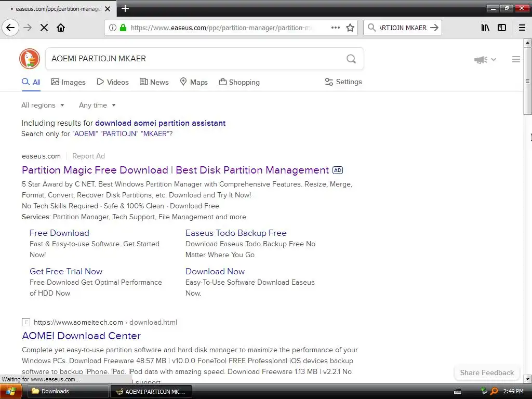Switch to the Videos tab

coord(113,82)
